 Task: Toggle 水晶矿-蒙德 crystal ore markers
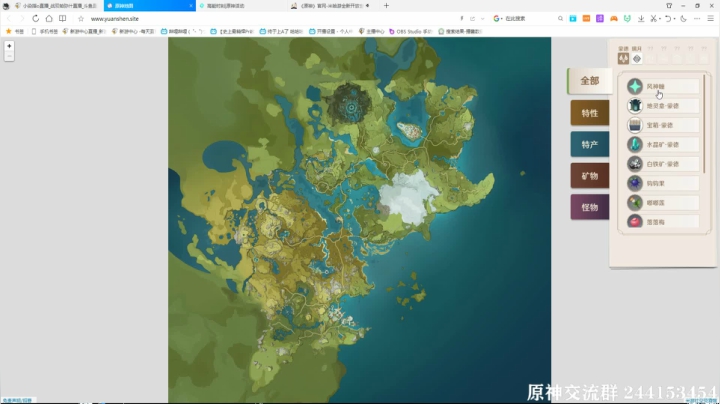pos(663,145)
